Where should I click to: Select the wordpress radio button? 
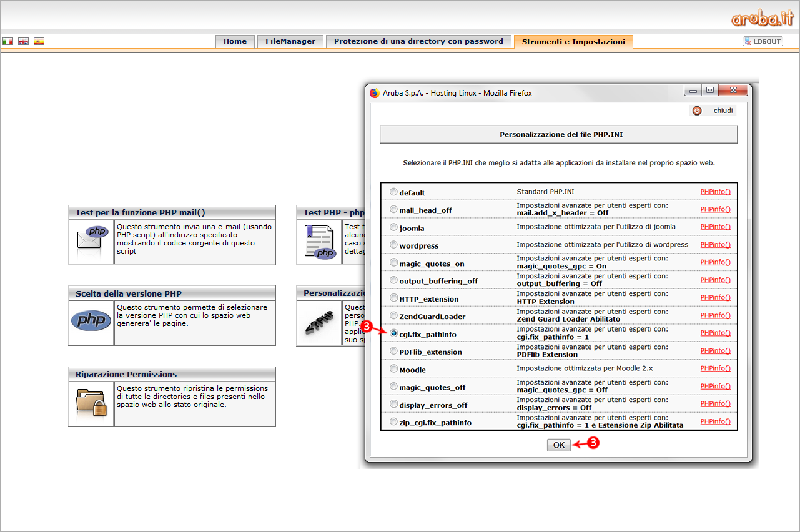tap(393, 245)
